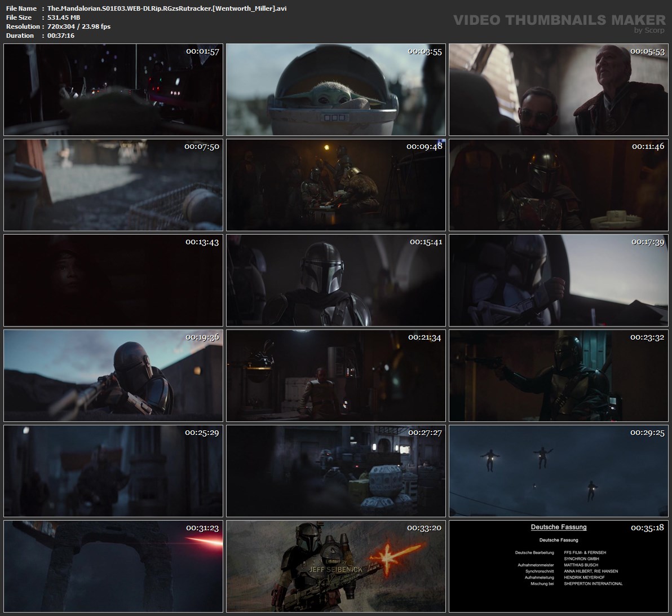Screen dimensions: 672x616
Task: Click the file name ending in [Wentworth_Miller].avi
Action: point(167,8)
